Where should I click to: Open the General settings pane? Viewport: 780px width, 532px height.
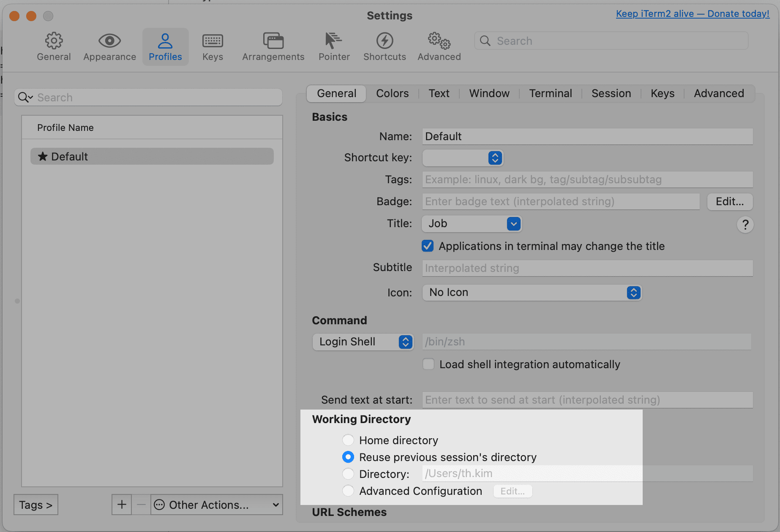[x=54, y=46]
